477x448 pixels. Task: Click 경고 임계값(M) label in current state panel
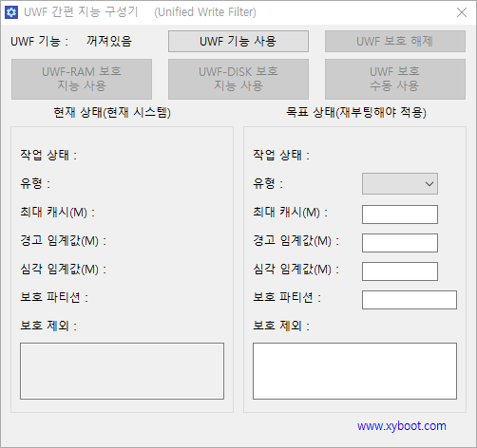(64, 241)
